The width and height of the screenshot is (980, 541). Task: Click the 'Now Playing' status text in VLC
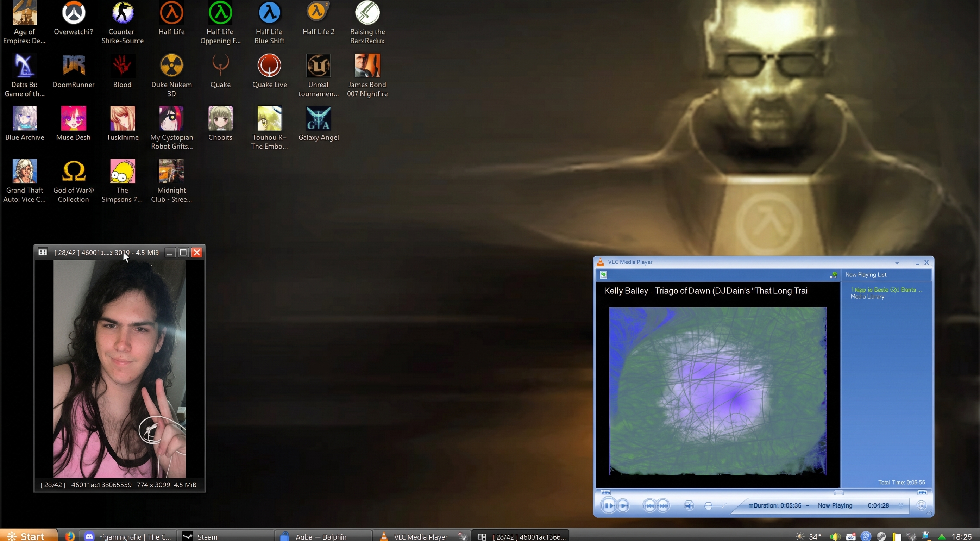click(835, 505)
